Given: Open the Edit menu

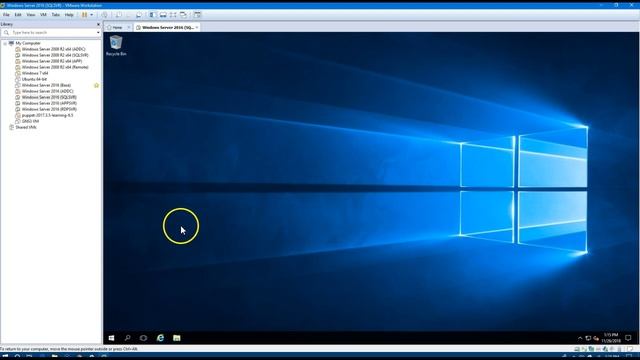Looking at the screenshot, I should [18, 15].
